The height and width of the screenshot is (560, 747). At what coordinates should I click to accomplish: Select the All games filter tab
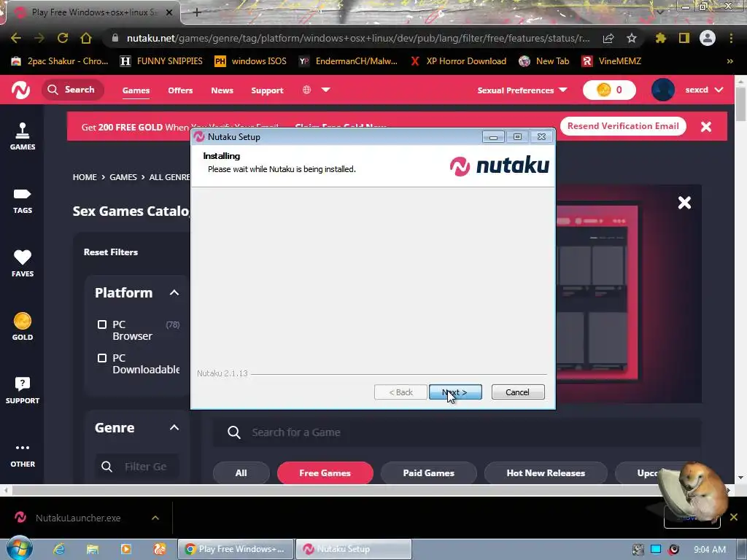(241, 472)
